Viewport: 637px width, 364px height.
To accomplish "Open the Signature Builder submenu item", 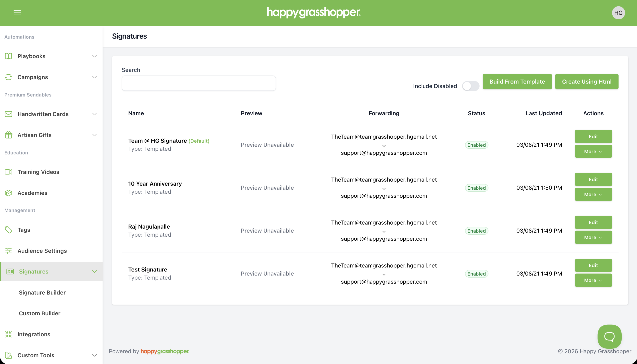I will (42, 293).
